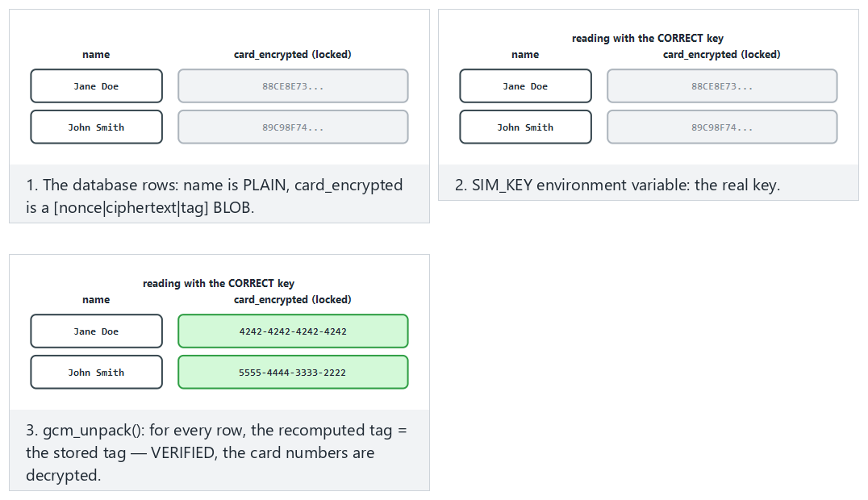Select decrypted card number 4242-4242-4242-4242
This screenshot has height=500, width=868.
pos(293,331)
